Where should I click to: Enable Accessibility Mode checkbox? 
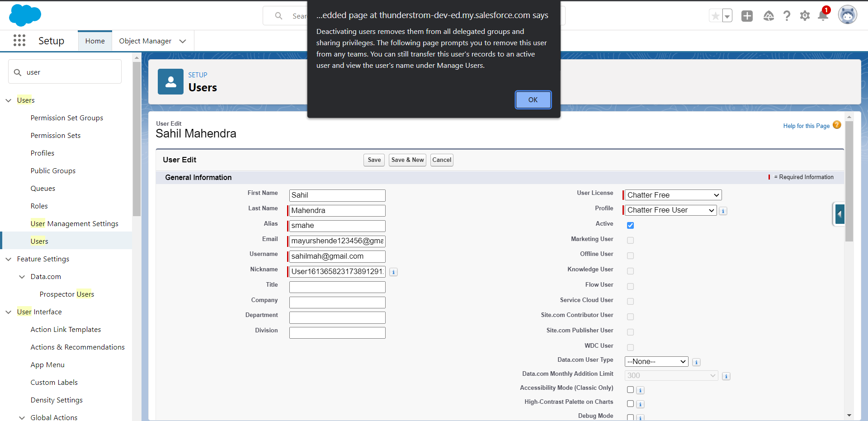[630, 389]
